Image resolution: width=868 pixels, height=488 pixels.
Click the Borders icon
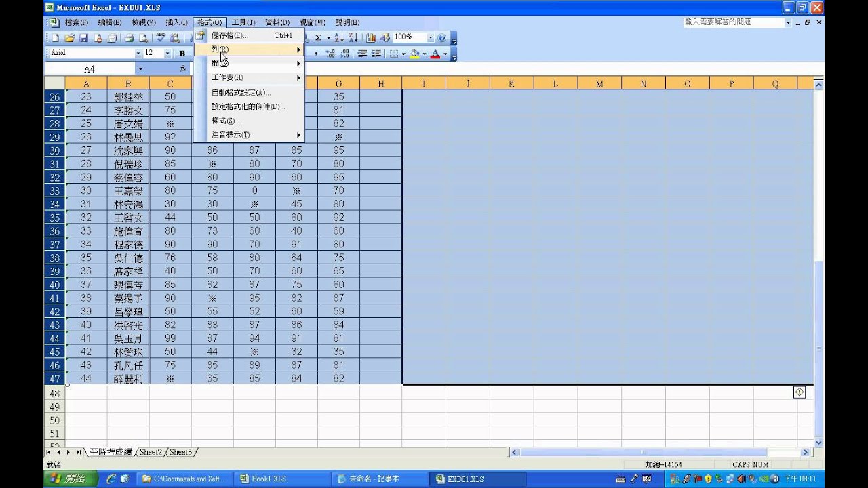pyautogui.click(x=393, y=54)
